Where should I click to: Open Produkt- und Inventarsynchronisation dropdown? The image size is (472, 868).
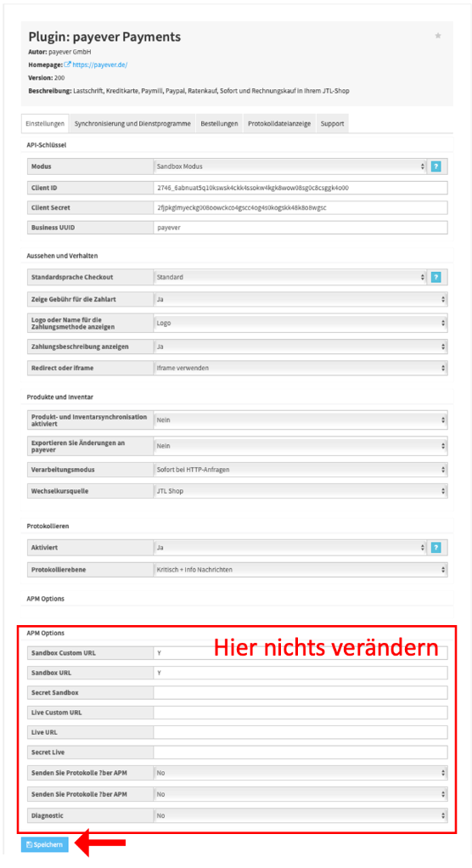[x=301, y=420]
